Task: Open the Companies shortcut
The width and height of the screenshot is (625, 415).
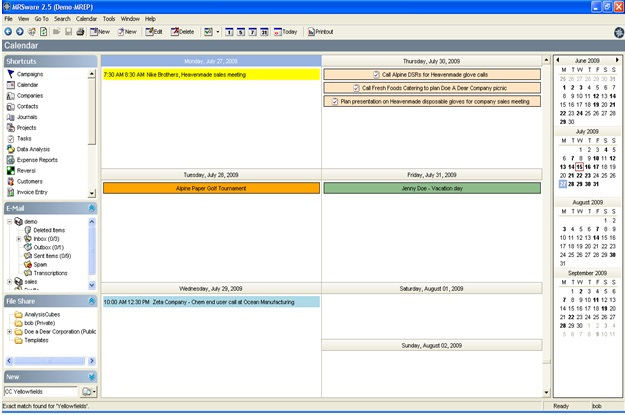Action: pyautogui.click(x=25, y=96)
